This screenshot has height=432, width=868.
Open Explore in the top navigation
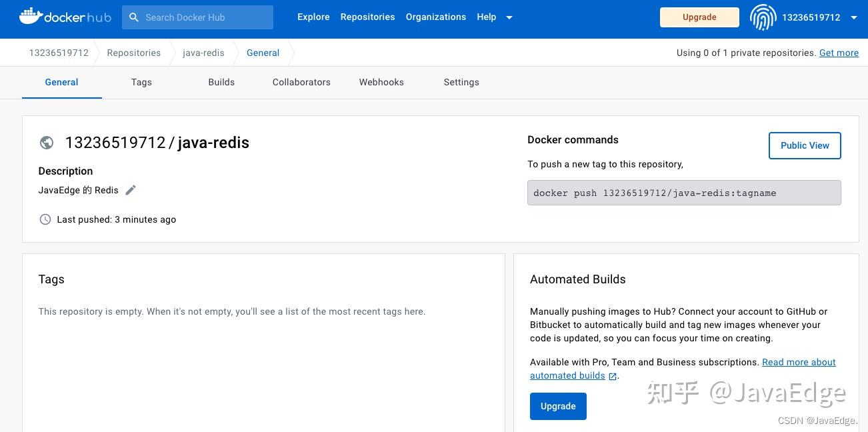click(313, 17)
